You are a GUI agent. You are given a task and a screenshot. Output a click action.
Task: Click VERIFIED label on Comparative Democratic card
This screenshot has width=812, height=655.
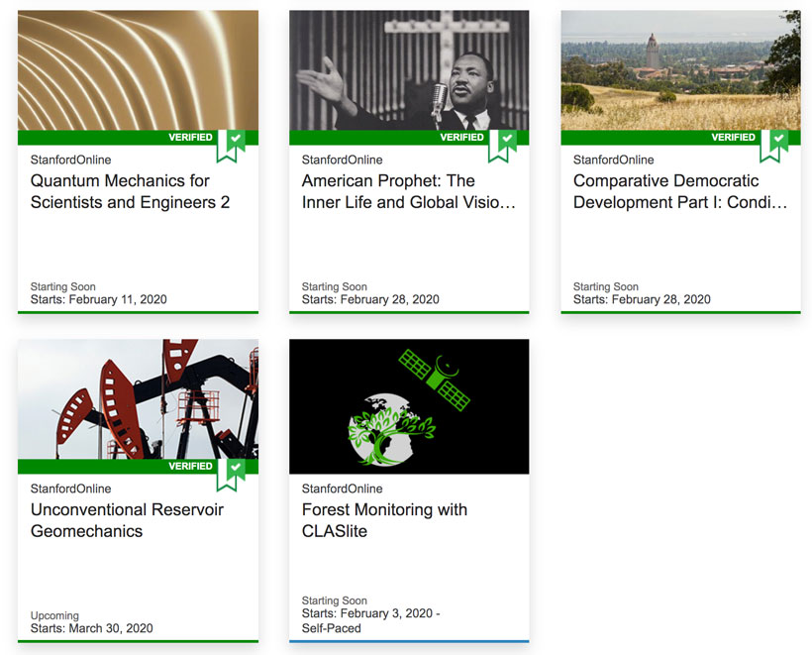[734, 138]
